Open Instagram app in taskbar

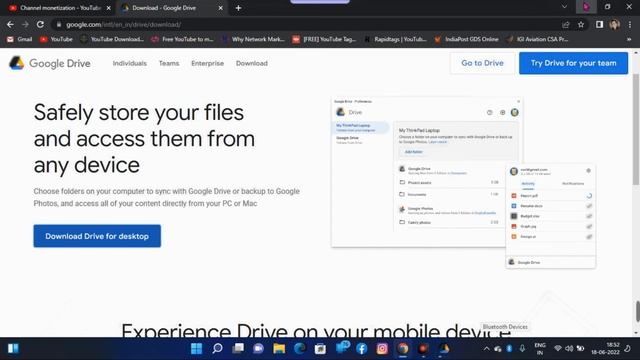(x=382, y=348)
